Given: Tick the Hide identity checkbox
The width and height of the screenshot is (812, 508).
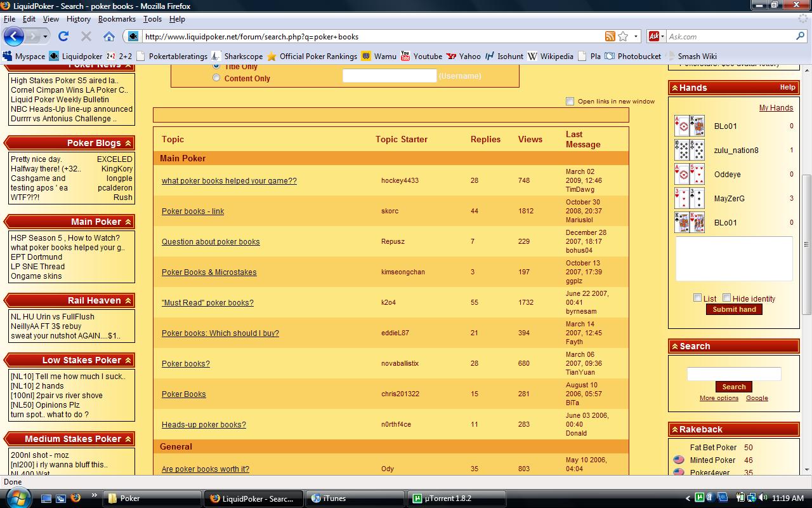Looking at the screenshot, I should [x=727, y=298].
